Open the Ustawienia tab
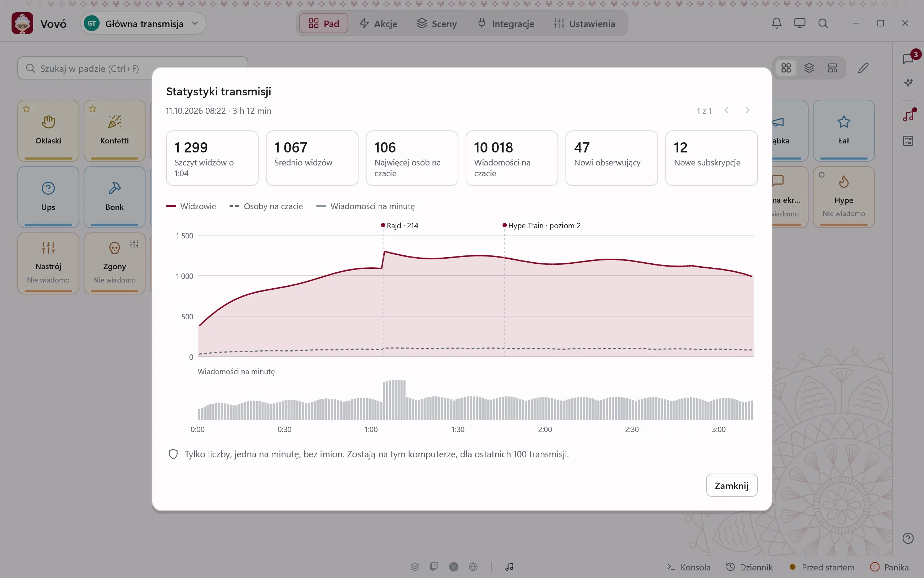This screenshot has height=578, width=924. click(585, 23)
